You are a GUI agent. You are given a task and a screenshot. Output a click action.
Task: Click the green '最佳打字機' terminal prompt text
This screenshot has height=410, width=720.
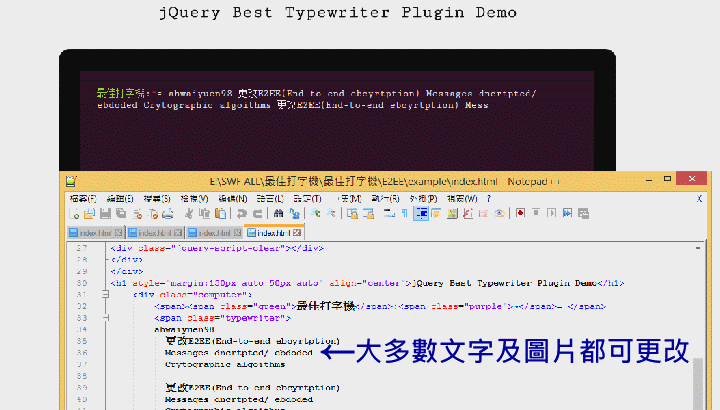pyautogui.click(x=121, y=93)
